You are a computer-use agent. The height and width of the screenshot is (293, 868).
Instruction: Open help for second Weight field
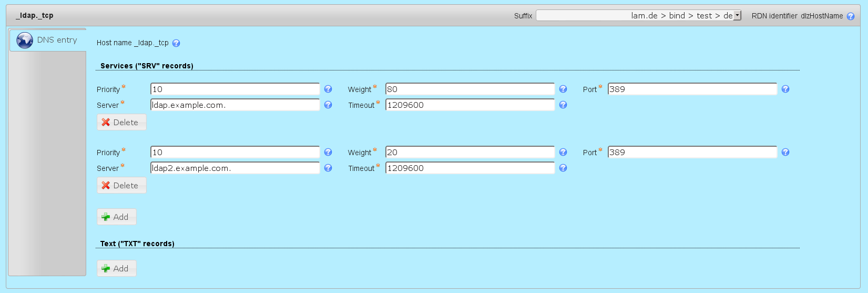563,153
